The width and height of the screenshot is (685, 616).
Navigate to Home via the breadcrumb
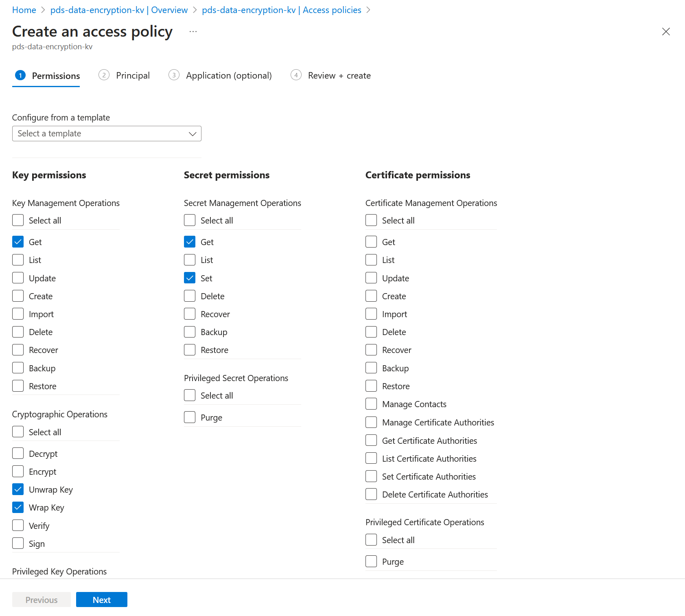[x=24, y=10]
